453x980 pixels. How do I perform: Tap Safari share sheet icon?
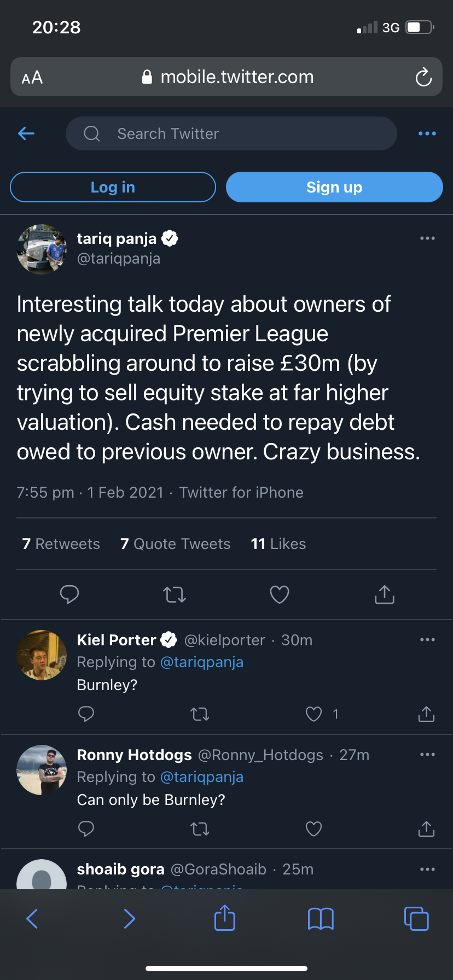[x=224, y=918]
